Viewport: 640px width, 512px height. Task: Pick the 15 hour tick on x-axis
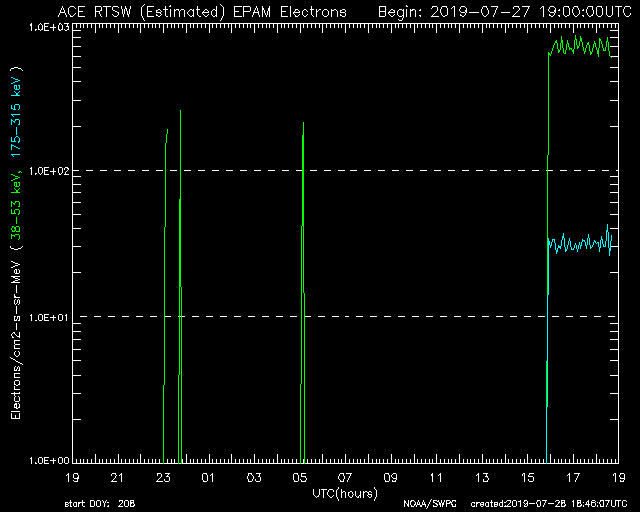pos(527,477)
